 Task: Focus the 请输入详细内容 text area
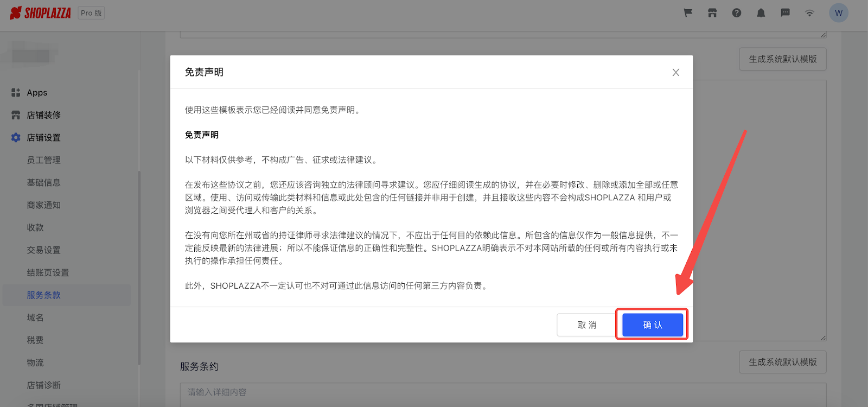pyautogui.click(x=503, y=395)
